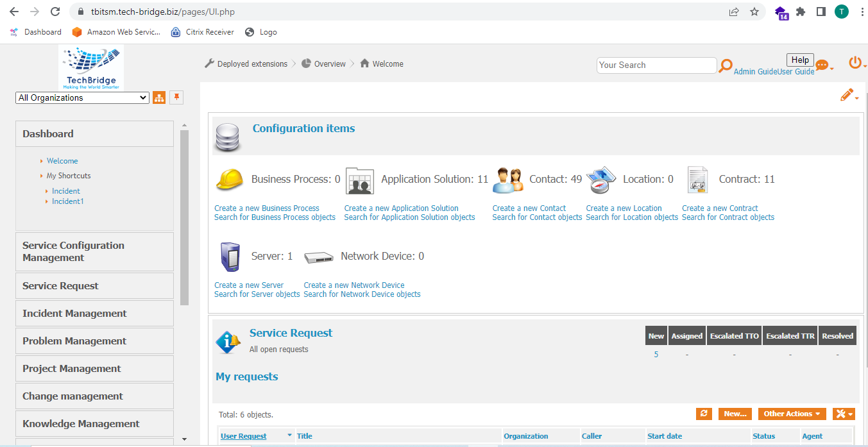Click the pin menu icon
This screenshot has width=868, height=447.
176,97
